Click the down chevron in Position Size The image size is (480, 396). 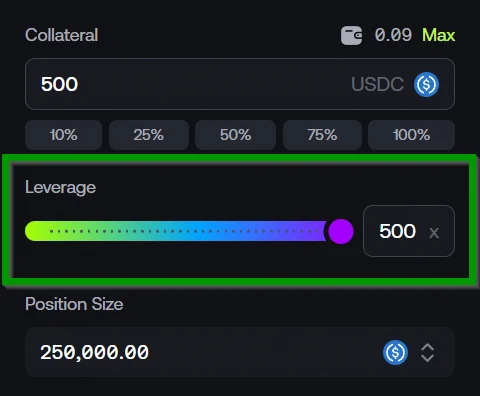point(427,358)
